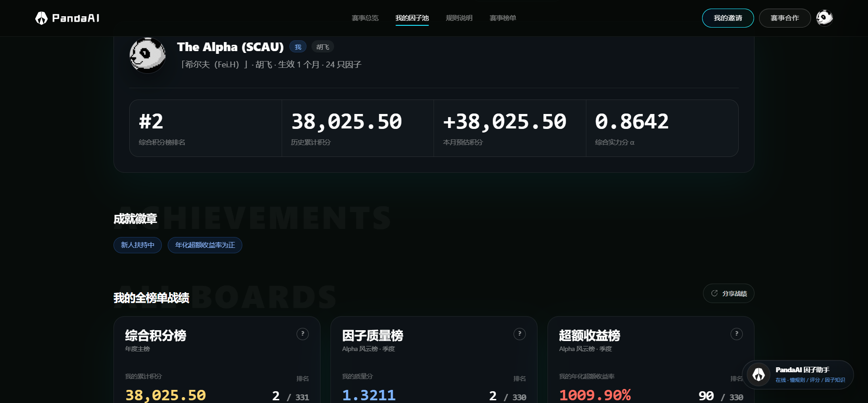Click 我的邀请 button
Image resolution: width=868 pixels, height=403 pixels.
click(728, 18)
